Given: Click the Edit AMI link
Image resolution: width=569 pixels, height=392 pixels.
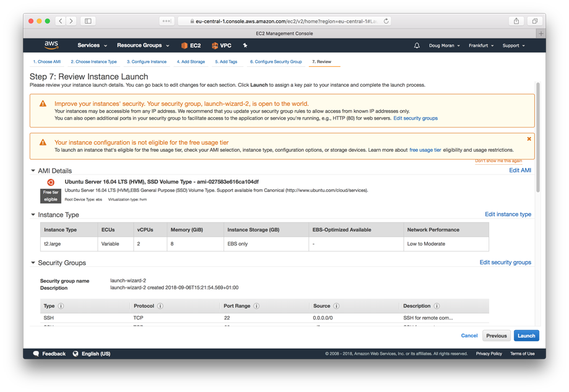Looking at the screenshot, I should tap(520, 170).
